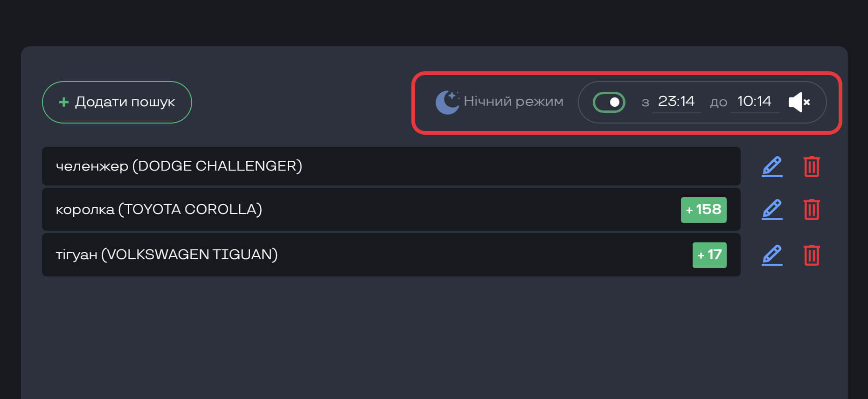Edit the TOYOTA COROLLA search
Image resolution: width=868 pixels, height=399 pixels.
pyautogui.click(x=772, y=209)
